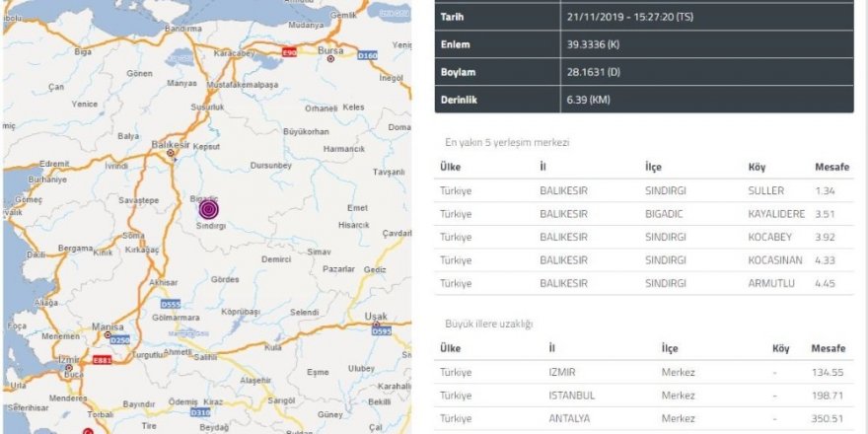Image resolution: width=868 pixels, height=434 pixels.
Task: Click the Sındırgı label on the map
Action: point(210,226)
